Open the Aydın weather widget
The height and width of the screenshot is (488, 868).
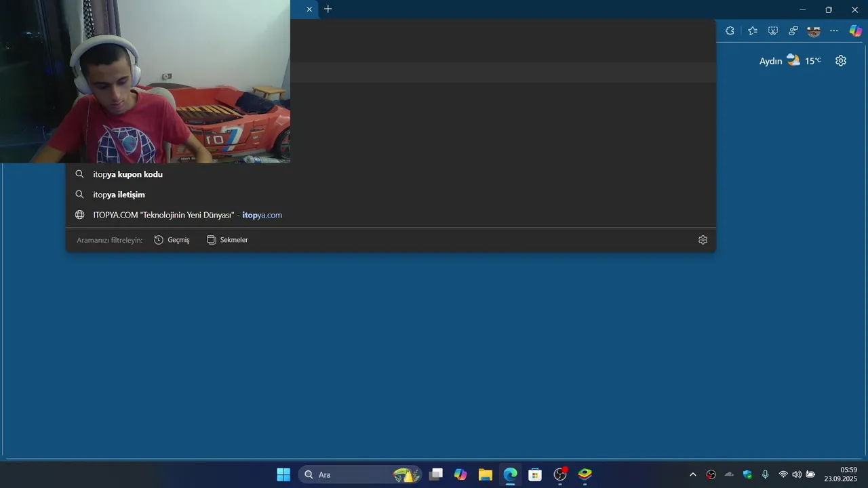(x=790, y=60)
